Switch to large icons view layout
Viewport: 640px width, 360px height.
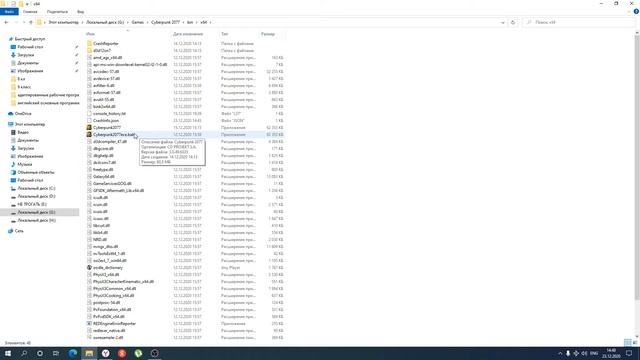[635, 342]
